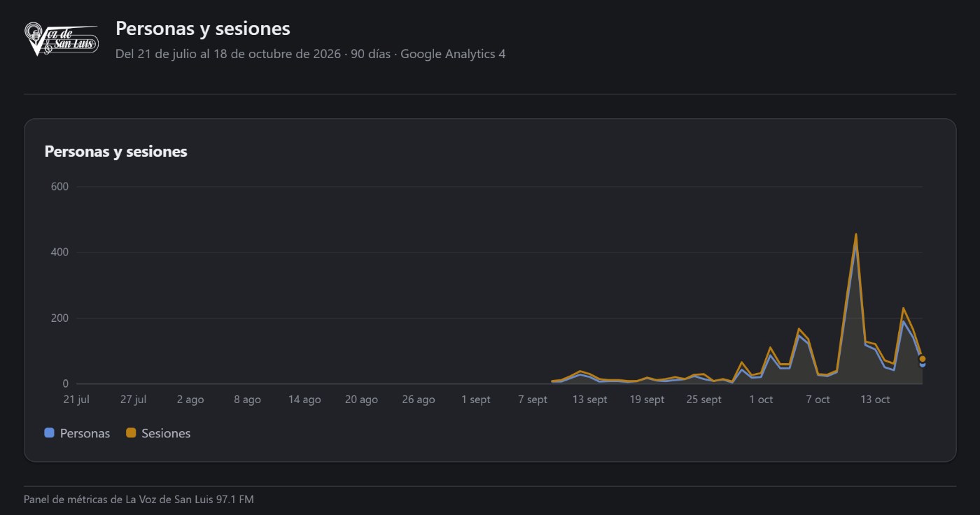
Task: Click the x-axis label 7 oct
Action: [818, 400]
